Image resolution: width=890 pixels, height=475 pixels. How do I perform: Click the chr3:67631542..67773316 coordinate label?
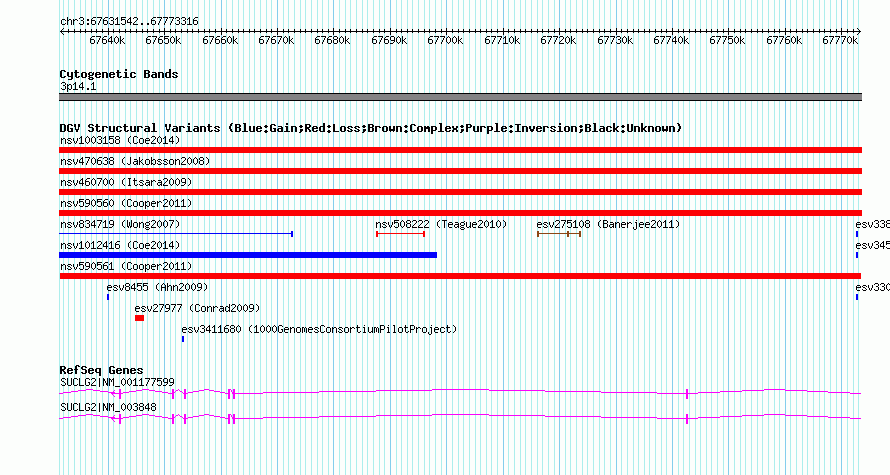click(129, 22)
